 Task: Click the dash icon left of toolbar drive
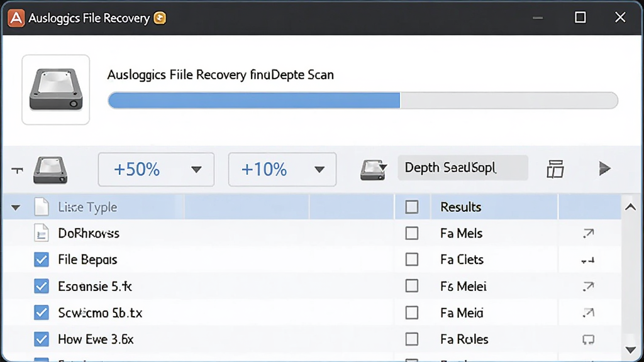pos(17,170)
